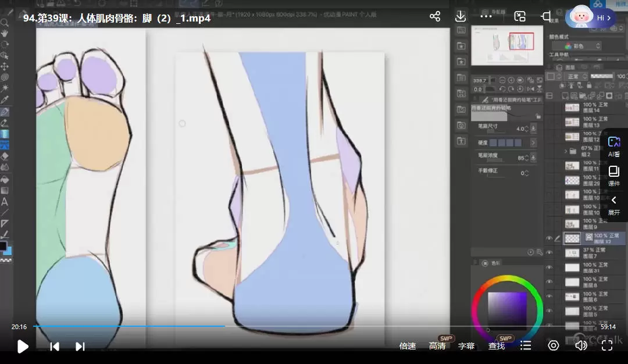Open the three-dot more options menu
Screen dimensions: 628x364
point(486,17)
